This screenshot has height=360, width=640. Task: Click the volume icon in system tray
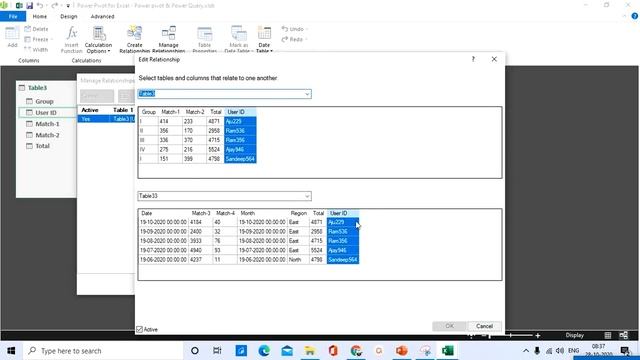(560, 351)
